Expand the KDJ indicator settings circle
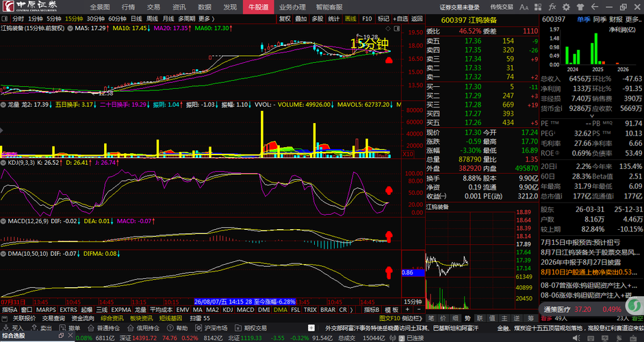This screenshot has height=342, width=644. (3, 163)
